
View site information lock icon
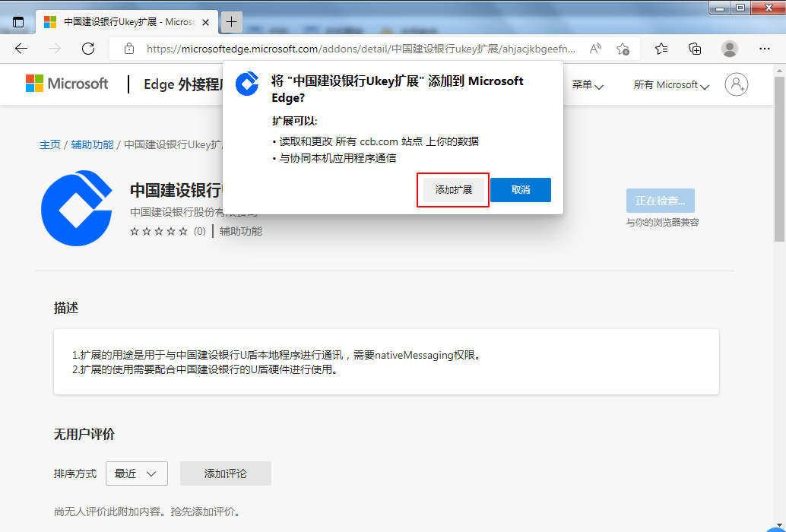point(129,49)
